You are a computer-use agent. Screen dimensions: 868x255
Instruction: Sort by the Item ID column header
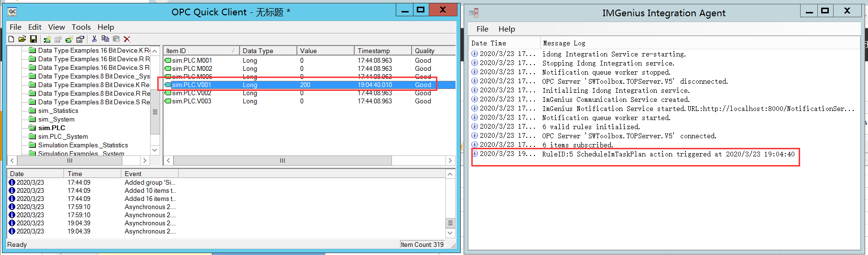tap(201, 51)
